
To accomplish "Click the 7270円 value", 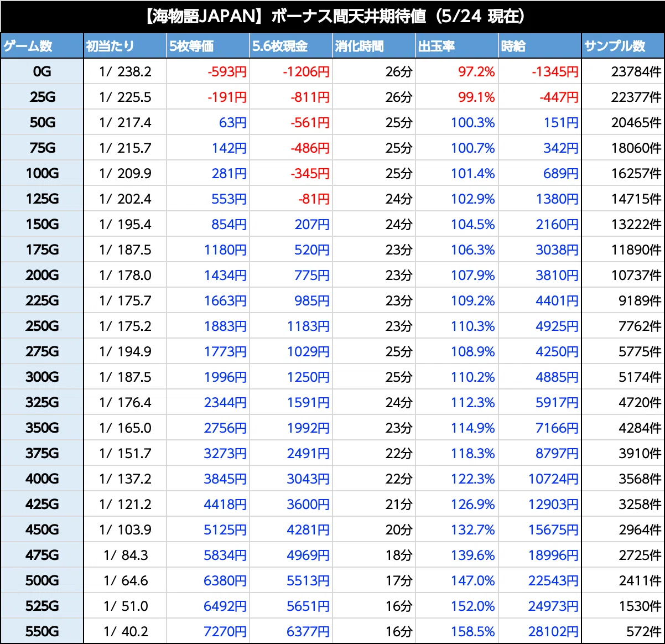I will point(225,631).
